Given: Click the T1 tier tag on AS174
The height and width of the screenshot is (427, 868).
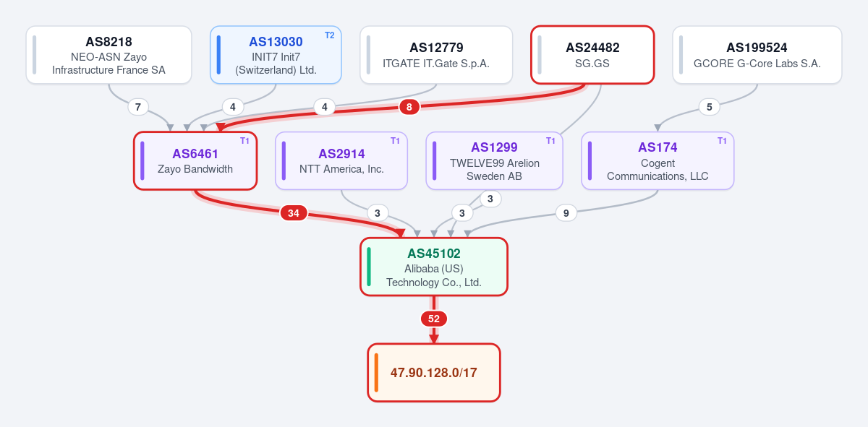Looking at the screenshot, I should pos(723,141).
